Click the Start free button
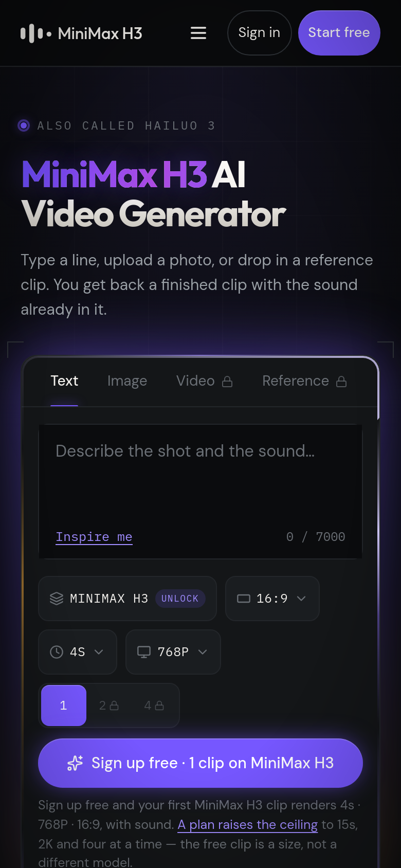The width and height of the screenshot is (401, 868). [x=339, y=33]
